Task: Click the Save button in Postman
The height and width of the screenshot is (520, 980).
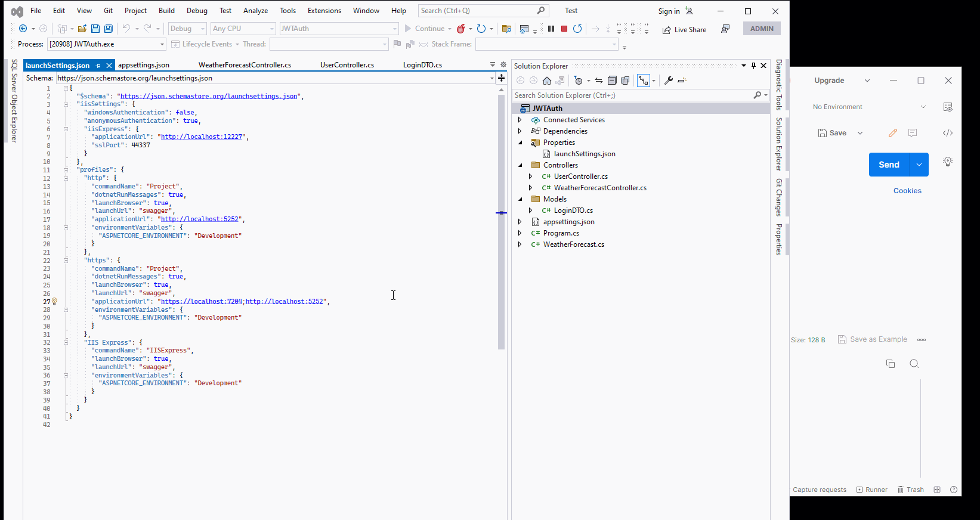Action: point(833,133)
